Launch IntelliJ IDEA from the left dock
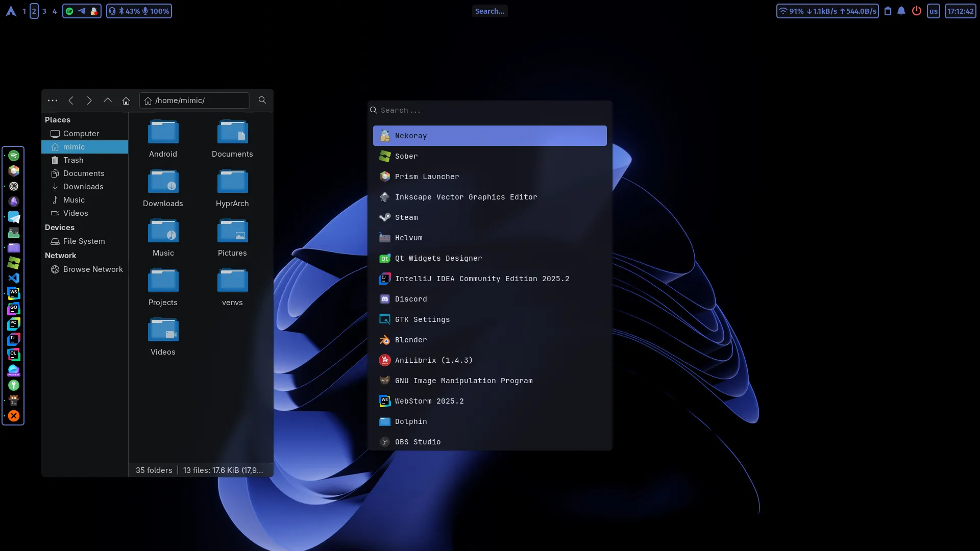The image size is (980, 551). (x=14, y=339)
